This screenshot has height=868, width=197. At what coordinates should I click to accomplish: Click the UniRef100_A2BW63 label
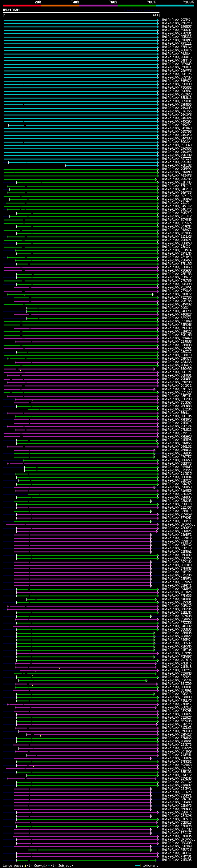click(x=177, y=267)
